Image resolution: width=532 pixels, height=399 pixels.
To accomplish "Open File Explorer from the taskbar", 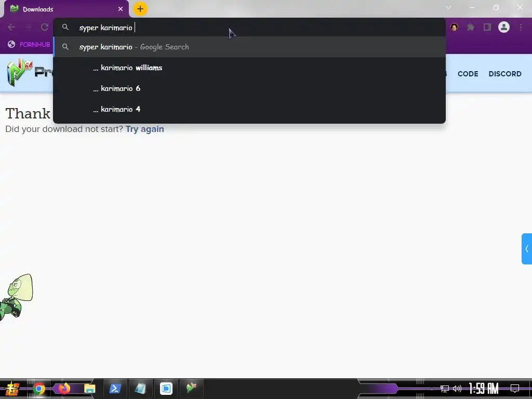I will [x=89, y=389].
